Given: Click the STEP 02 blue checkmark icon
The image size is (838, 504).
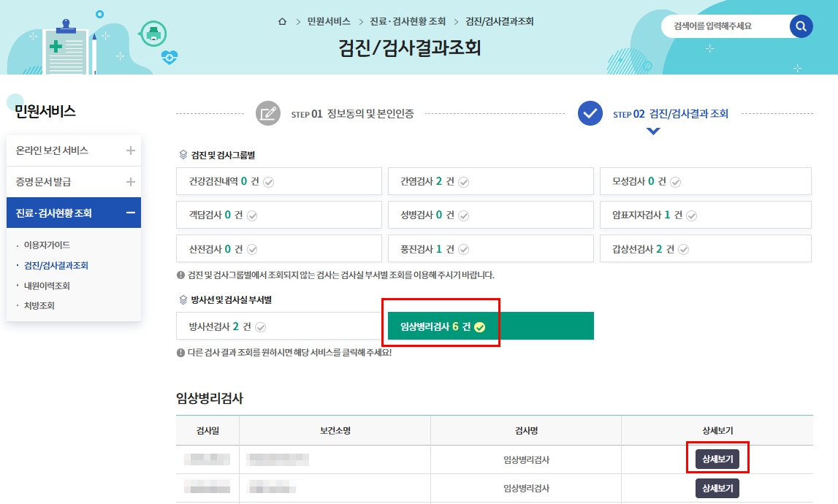Looking at the screenshot, I should (x=590, y=112).
